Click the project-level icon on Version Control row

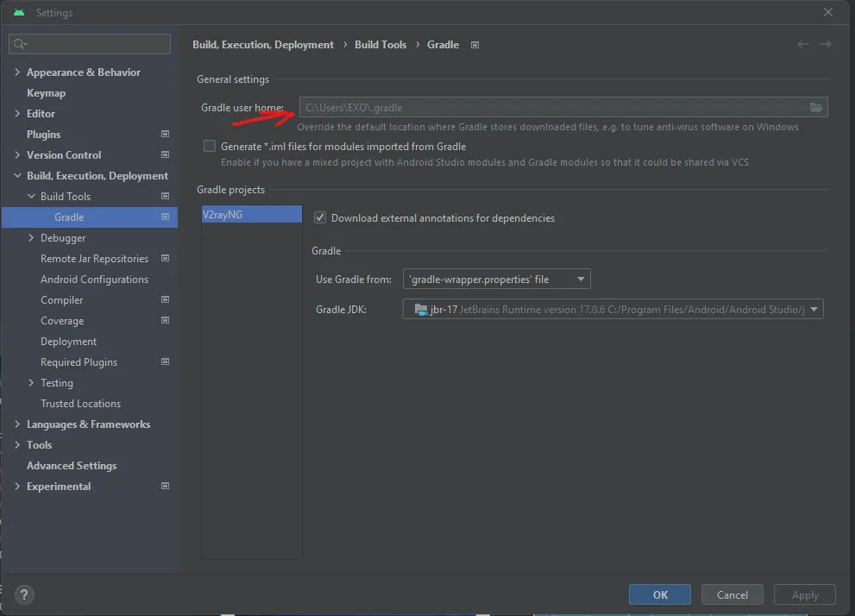click(x=166, y=154)
